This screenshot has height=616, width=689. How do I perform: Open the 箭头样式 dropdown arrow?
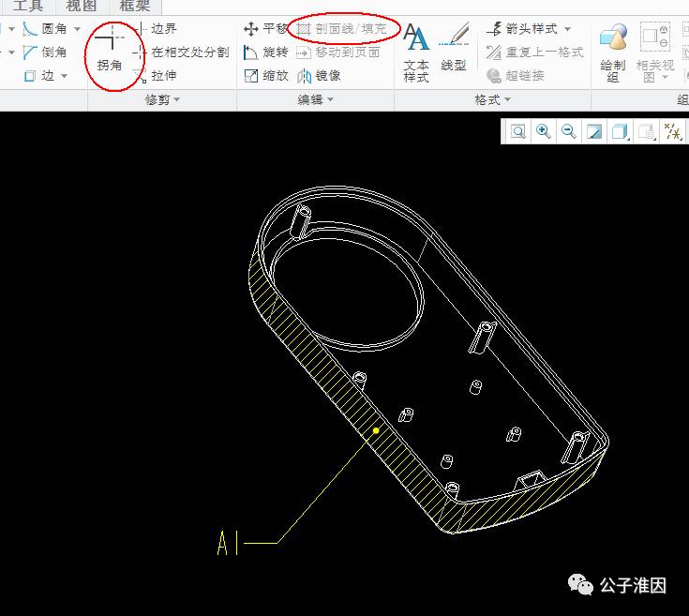tap(568, 29)
